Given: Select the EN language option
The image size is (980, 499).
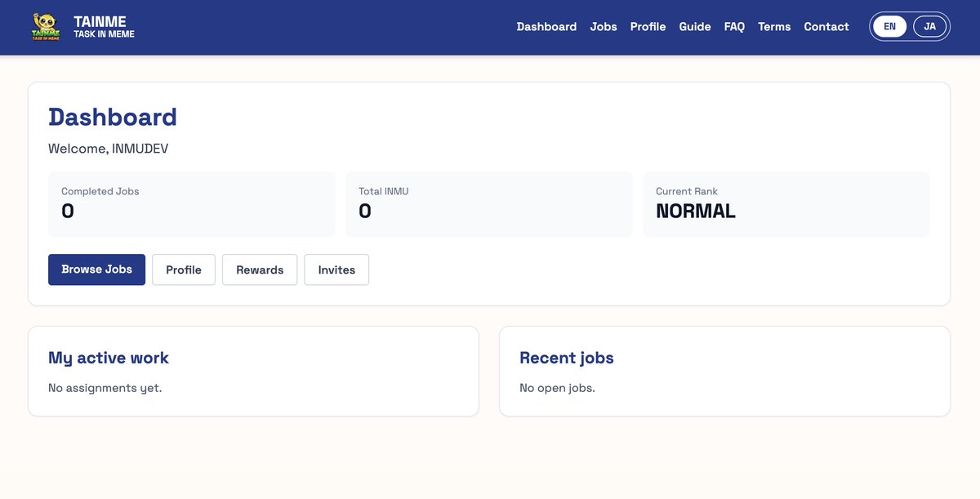Looking at the screenshot, I should (x=889, y=25).
